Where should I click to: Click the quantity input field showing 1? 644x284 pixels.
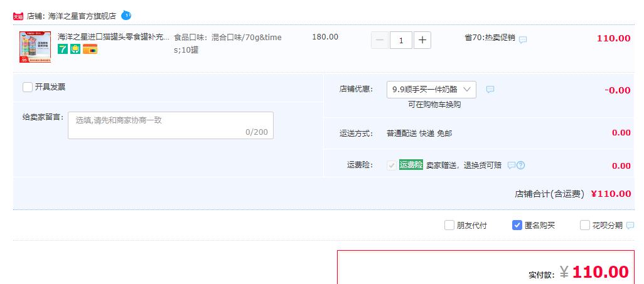[x=401, y=40]
